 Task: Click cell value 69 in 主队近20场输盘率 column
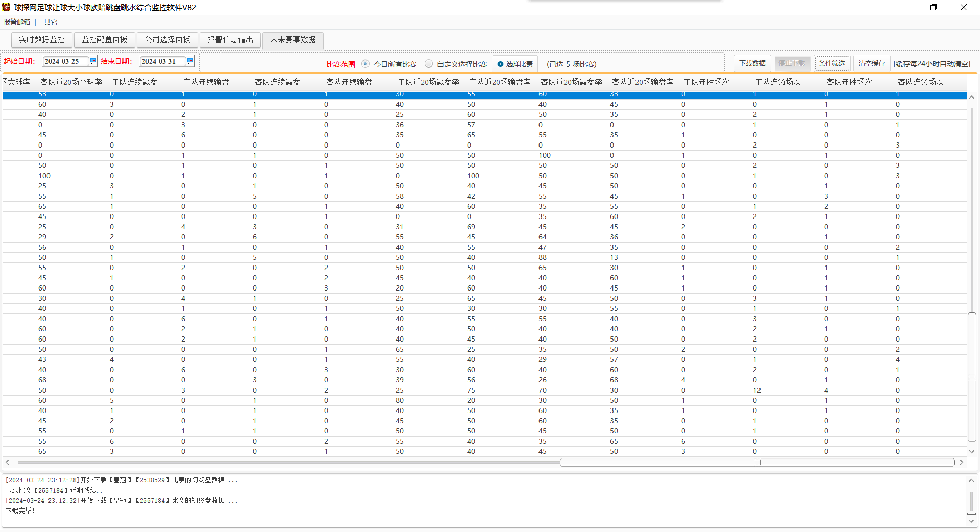[x=471, y=227]
